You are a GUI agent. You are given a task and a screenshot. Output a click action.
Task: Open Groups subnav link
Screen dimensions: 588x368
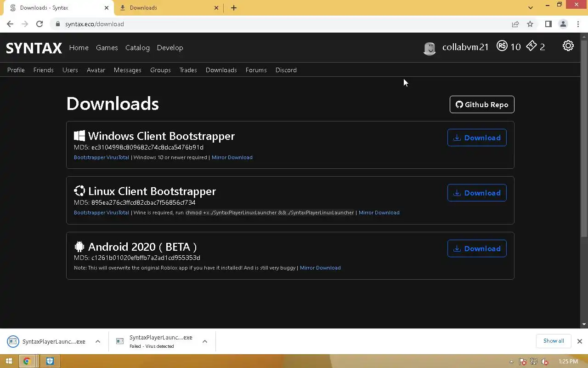(x=160, y=70)
